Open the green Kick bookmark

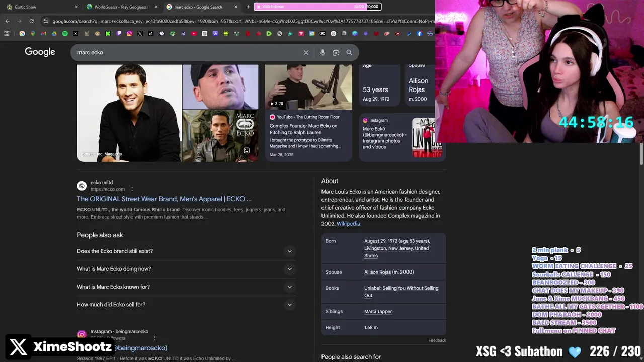click(108, 34)
